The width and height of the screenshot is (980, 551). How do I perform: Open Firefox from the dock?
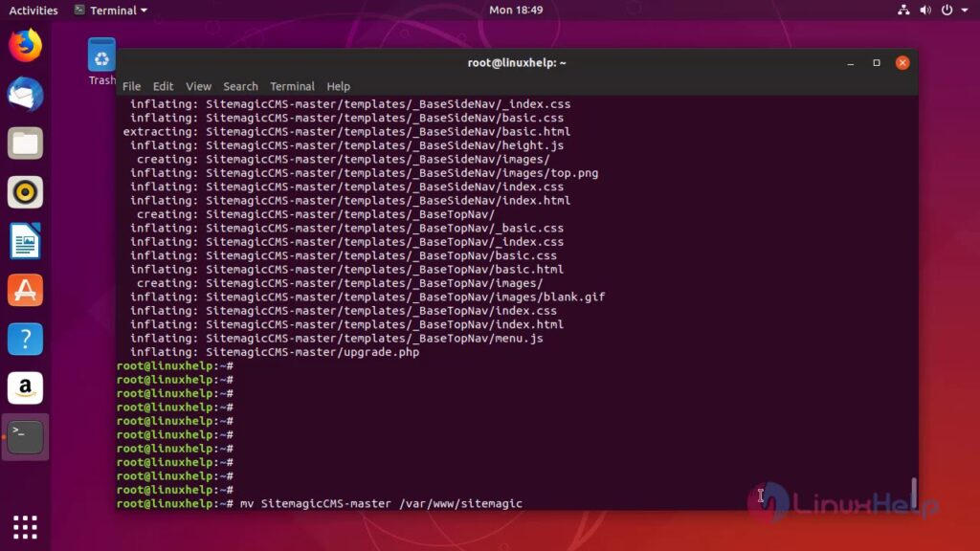pyautogui.click(x=25, y=45)
